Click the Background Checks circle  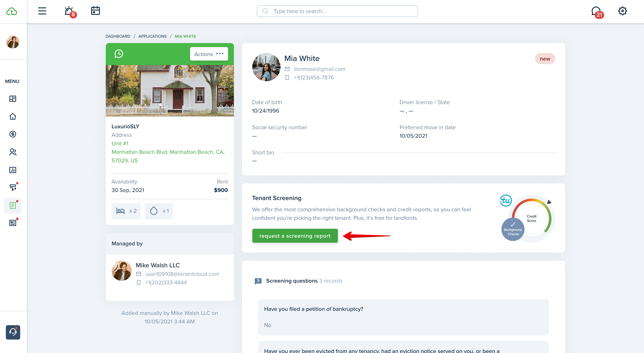tap(513, 230)
